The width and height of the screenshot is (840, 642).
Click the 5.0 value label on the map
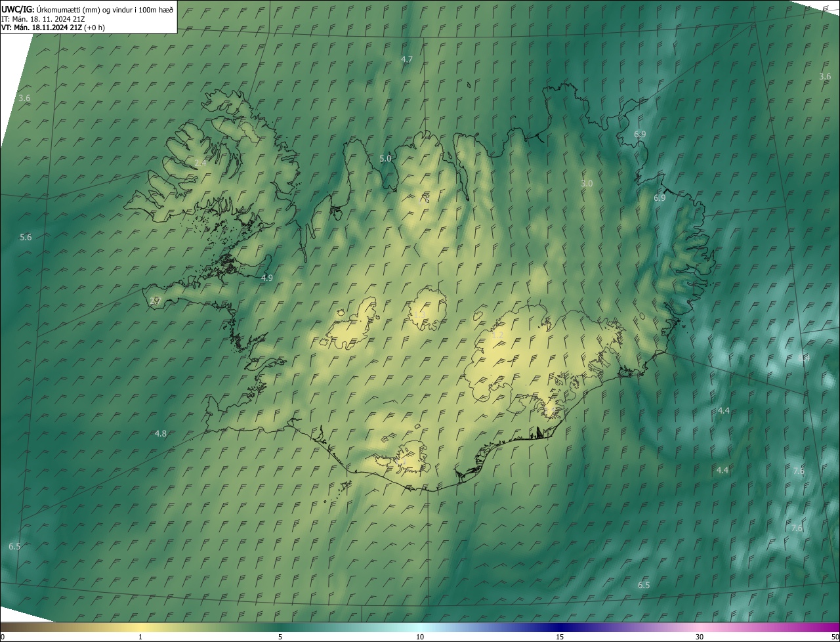385,159
